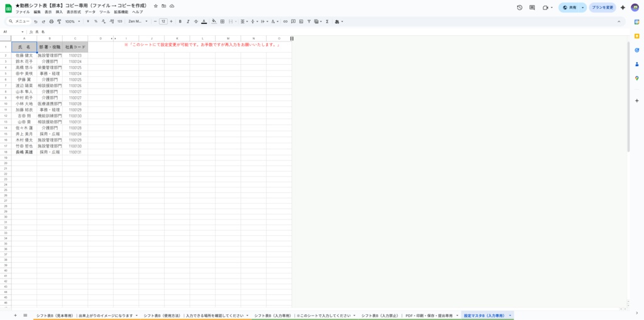Open the メニュー search box
644x320 pixels.
[19, 21]
